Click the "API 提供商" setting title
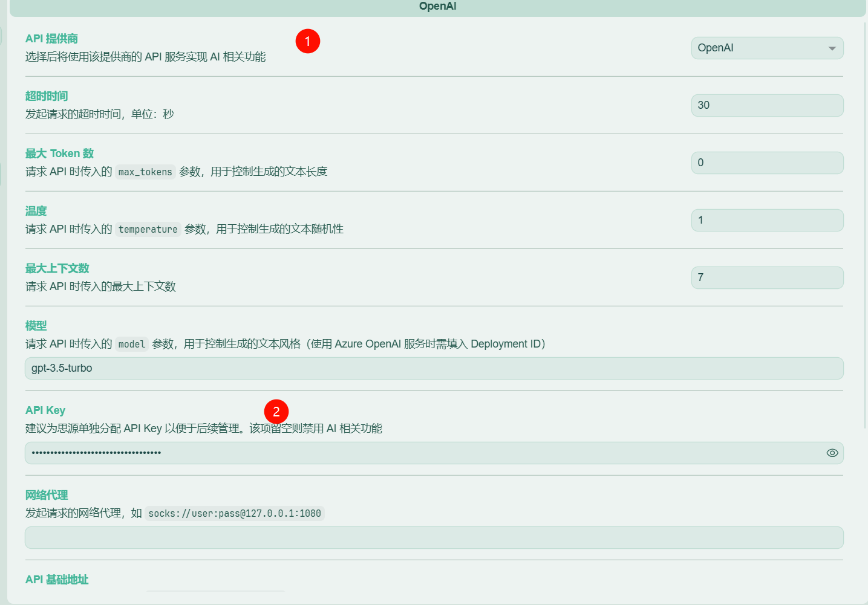This screenshot has width=868, height=605. coord(51,39)
